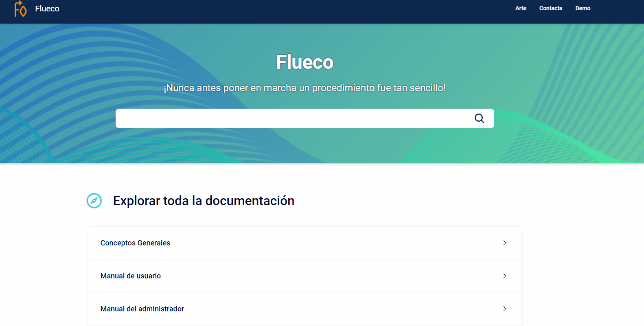The image size is (644, 326).
Task: Click the 'Explorar toda la documentación' heading
Action: tap(204, 201)
